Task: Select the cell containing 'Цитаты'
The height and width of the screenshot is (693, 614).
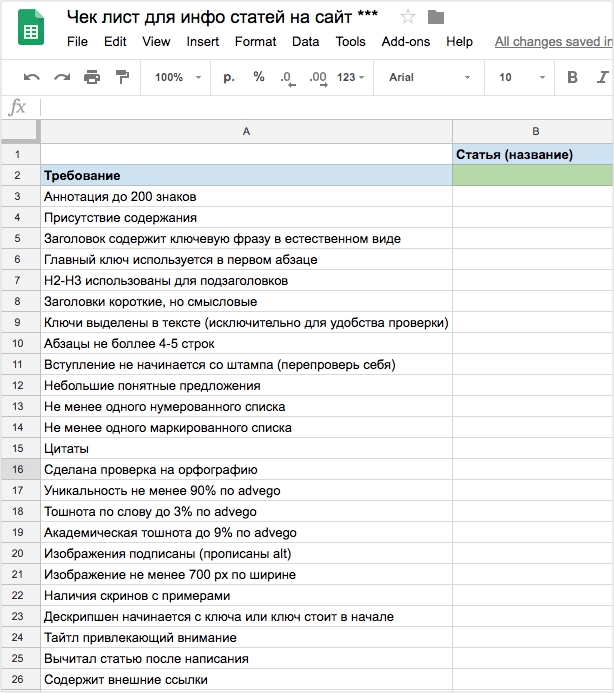Action: [245, 449]
